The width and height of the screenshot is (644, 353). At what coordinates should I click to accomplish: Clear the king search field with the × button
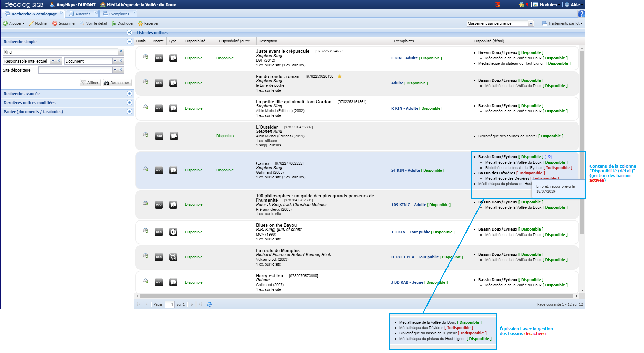(121, 52)
